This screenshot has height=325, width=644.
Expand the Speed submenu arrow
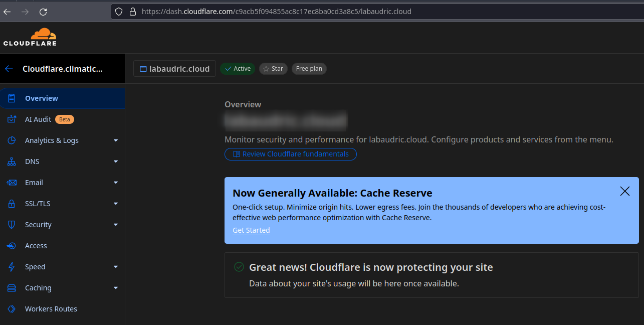pos(116,267)
